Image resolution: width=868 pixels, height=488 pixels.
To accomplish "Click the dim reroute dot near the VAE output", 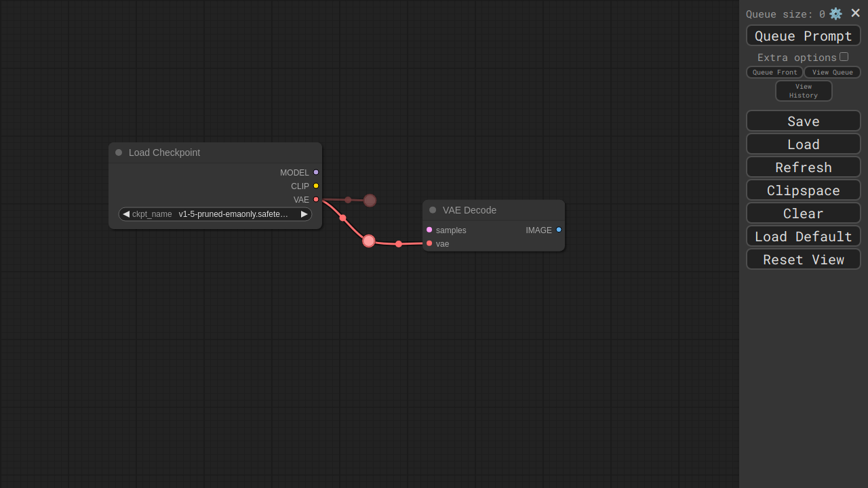I will (370, 200).
